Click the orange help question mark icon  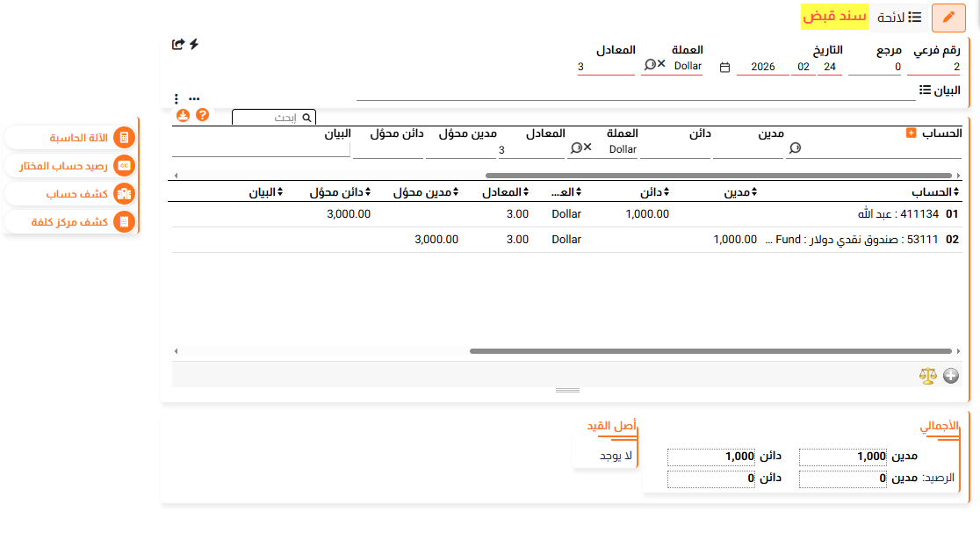click(202, 115)
